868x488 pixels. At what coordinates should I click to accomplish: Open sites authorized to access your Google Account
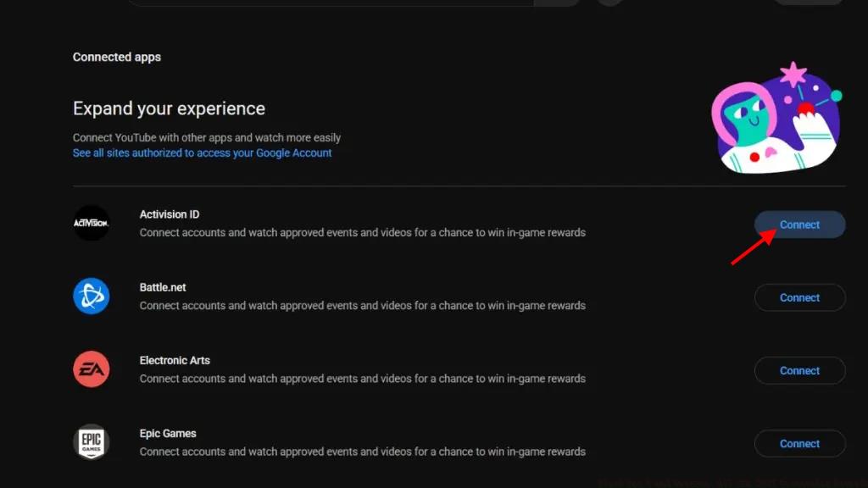coord(202,152)
